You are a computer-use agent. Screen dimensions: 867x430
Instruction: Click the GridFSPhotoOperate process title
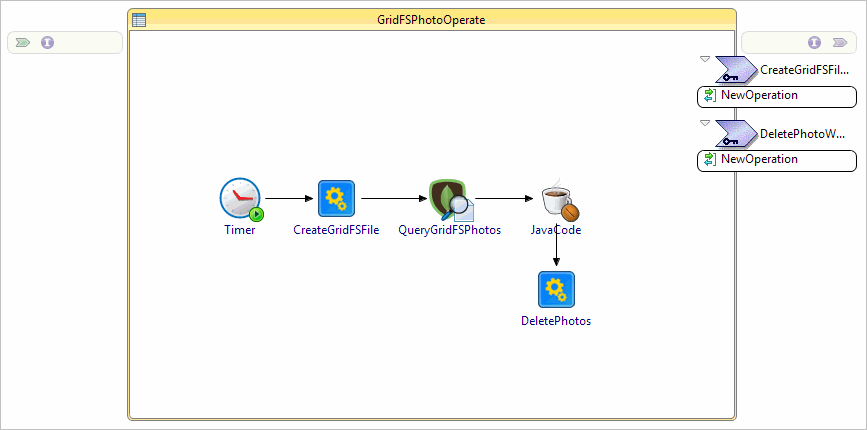click(431, 20)
